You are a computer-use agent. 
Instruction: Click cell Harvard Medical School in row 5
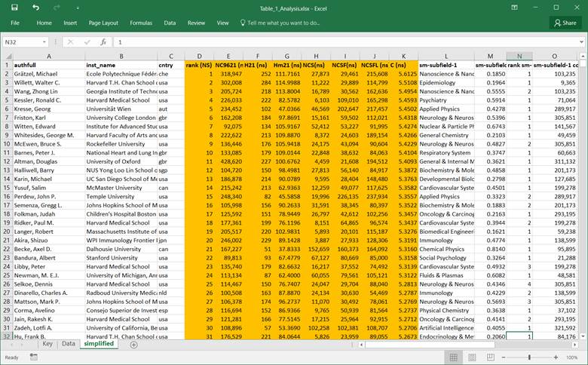point(121,100)
